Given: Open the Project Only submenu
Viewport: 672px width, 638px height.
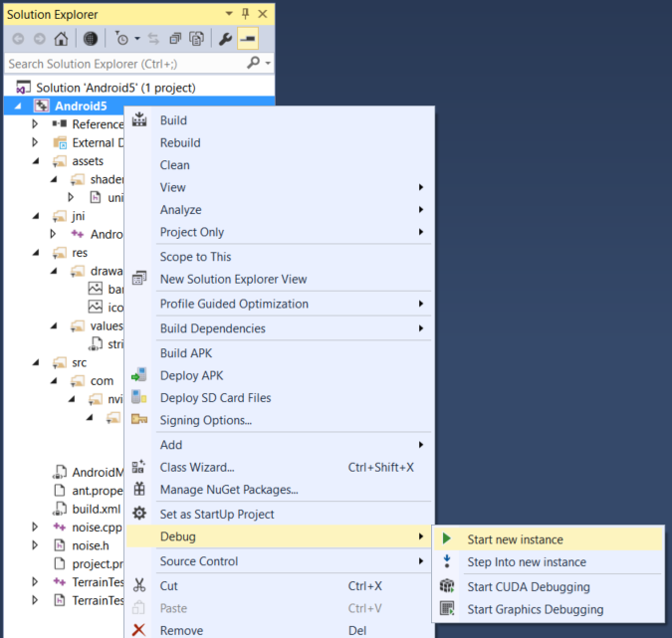Looking at the screenshot, I should pyautogui.click(x=280, y=232).
